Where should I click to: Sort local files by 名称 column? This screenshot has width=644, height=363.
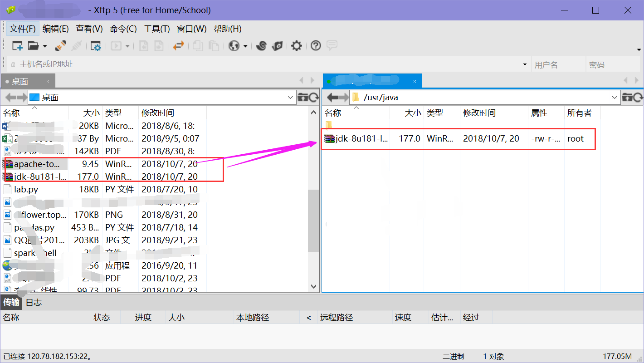click(x=34, y=113)
